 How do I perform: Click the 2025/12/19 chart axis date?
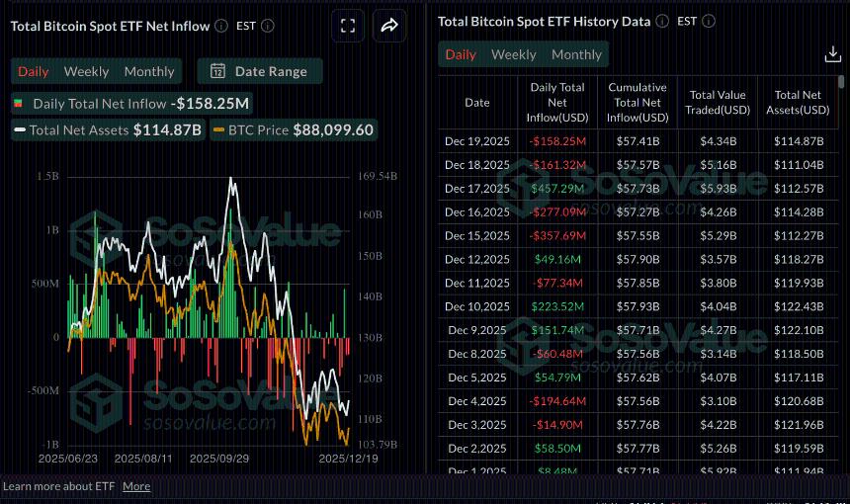pos(348,459)
